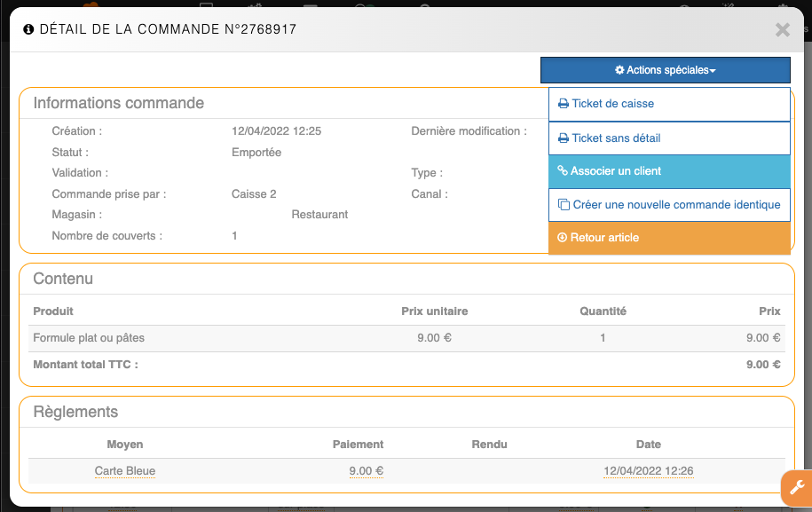Select the Formule plat ou pâtes row

89,338
